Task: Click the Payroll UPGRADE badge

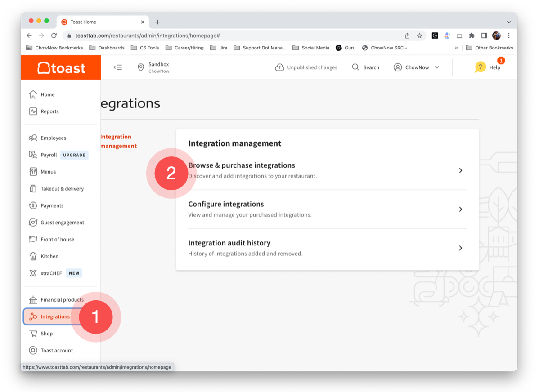Action: tap(74, 155)
